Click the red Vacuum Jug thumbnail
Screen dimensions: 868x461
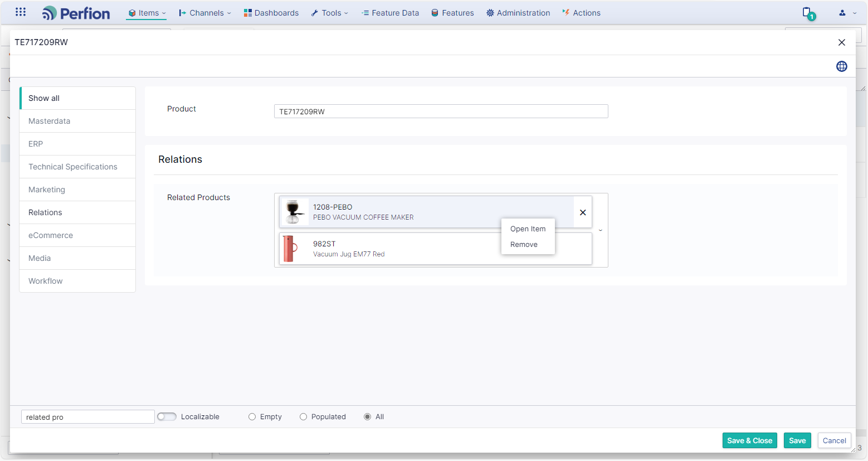coord(290,249)
